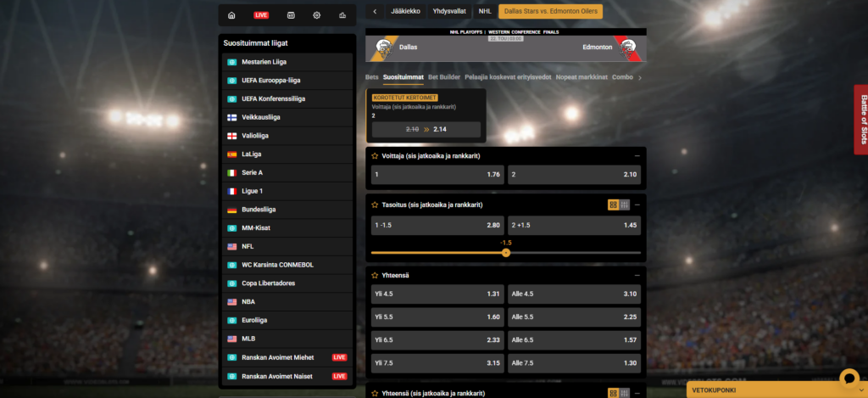Viewport: 868px width, 398px height.
Task: Open the Battle of Slots side tab
Action: pos(861,119)
